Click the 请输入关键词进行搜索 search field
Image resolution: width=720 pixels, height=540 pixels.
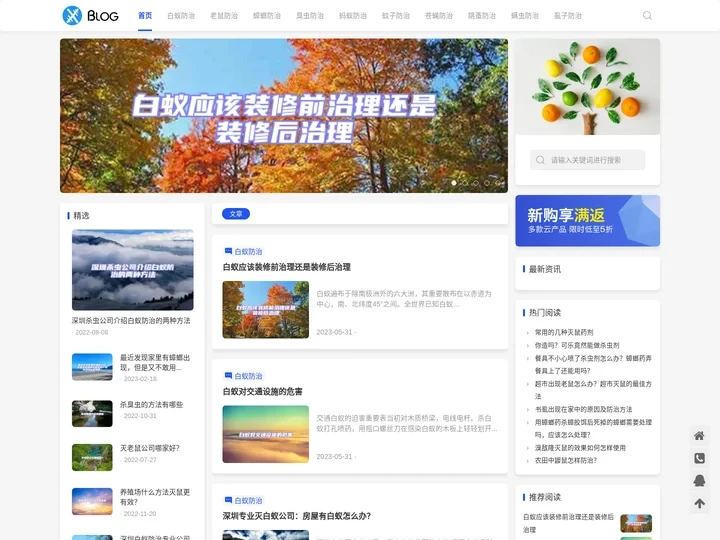tap(587, 160)
